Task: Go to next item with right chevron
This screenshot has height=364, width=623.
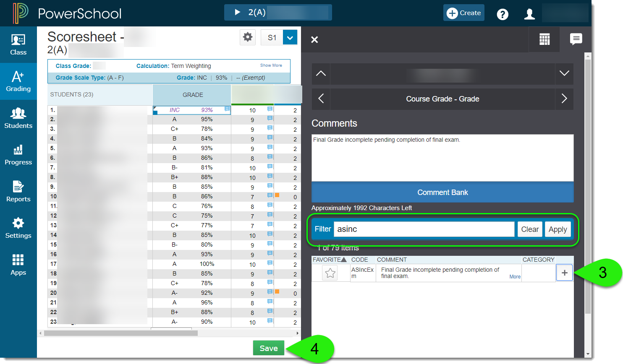Action: 564,99
